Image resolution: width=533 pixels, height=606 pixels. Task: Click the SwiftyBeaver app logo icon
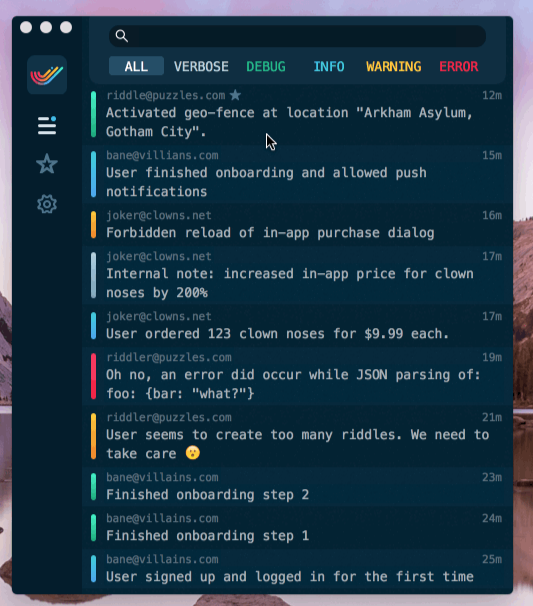tap(47, 75)
